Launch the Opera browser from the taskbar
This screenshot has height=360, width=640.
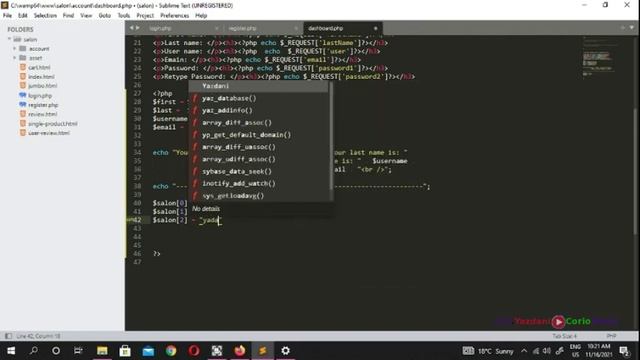point(194,351)
